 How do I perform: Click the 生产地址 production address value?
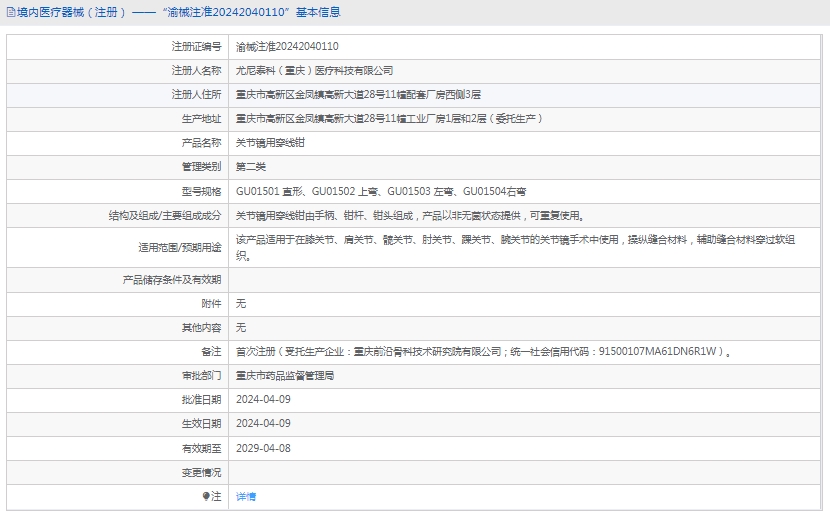coord(389,119)
